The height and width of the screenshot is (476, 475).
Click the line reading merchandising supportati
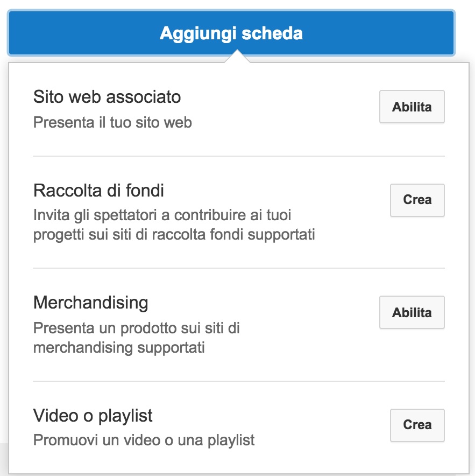click(x=119, y=347)
